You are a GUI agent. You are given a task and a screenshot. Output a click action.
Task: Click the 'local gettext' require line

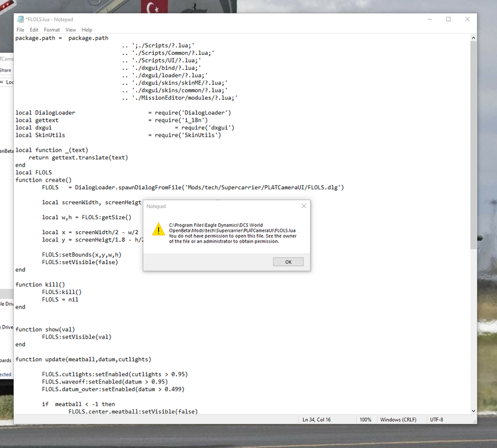[112, 120]
